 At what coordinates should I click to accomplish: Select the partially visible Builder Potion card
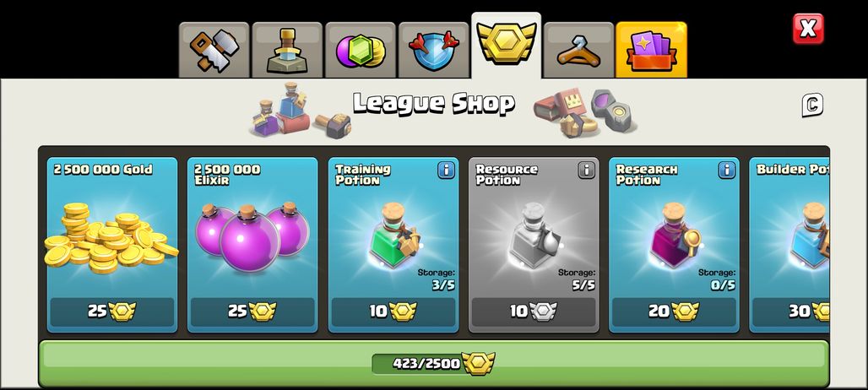click(789, 245)
